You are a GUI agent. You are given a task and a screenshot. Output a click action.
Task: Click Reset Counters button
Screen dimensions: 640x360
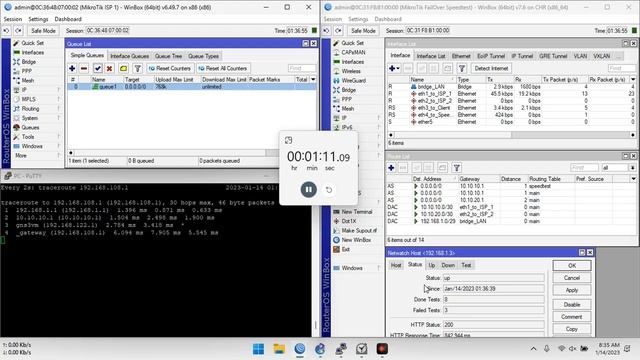point(169,69)
